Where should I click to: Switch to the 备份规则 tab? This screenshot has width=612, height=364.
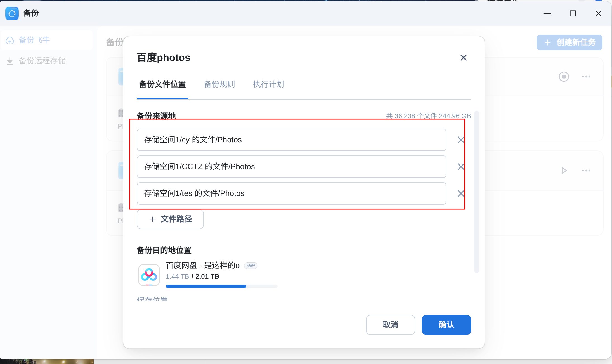pyautogui.click(x=219, y=84)
